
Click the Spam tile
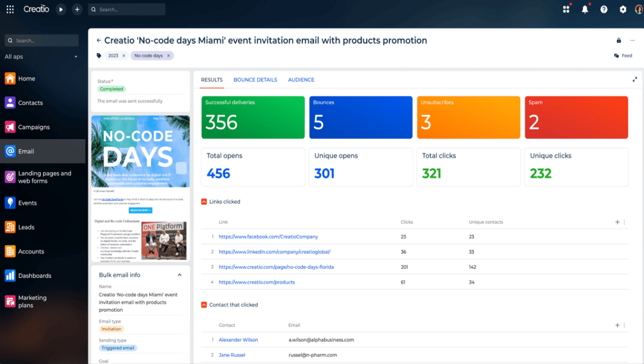pyautogui.click(x=577, y=117)
